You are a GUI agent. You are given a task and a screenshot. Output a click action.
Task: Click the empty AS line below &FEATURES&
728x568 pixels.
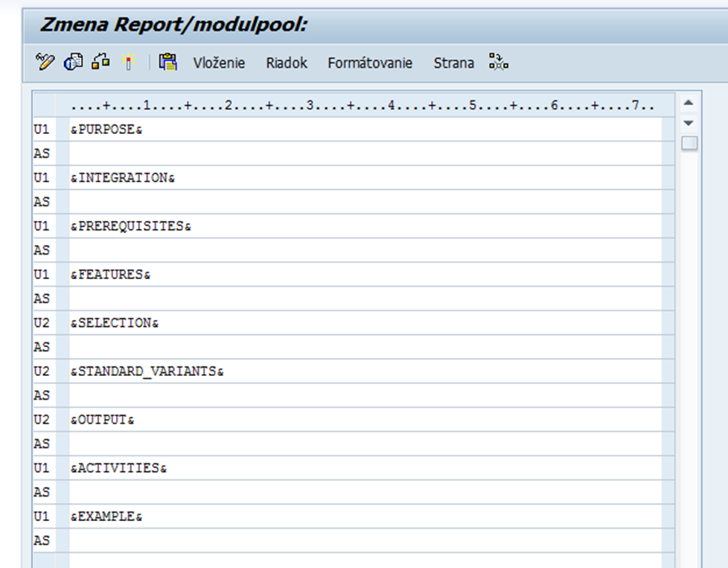(x=365, y=299)
